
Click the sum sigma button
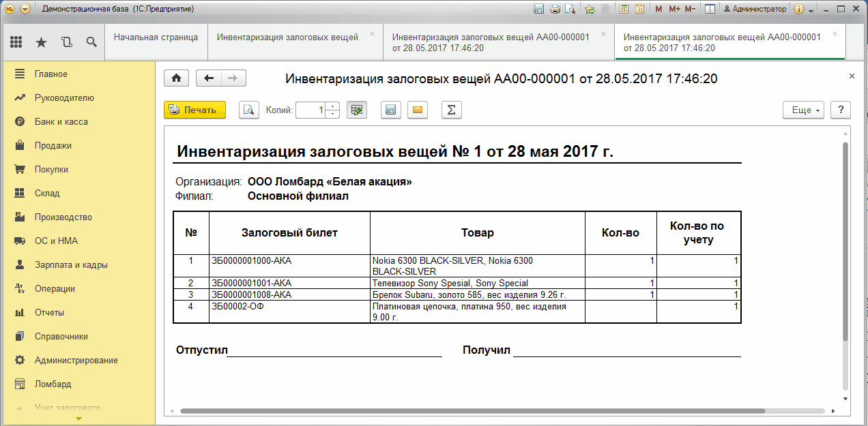click(452, 110)
